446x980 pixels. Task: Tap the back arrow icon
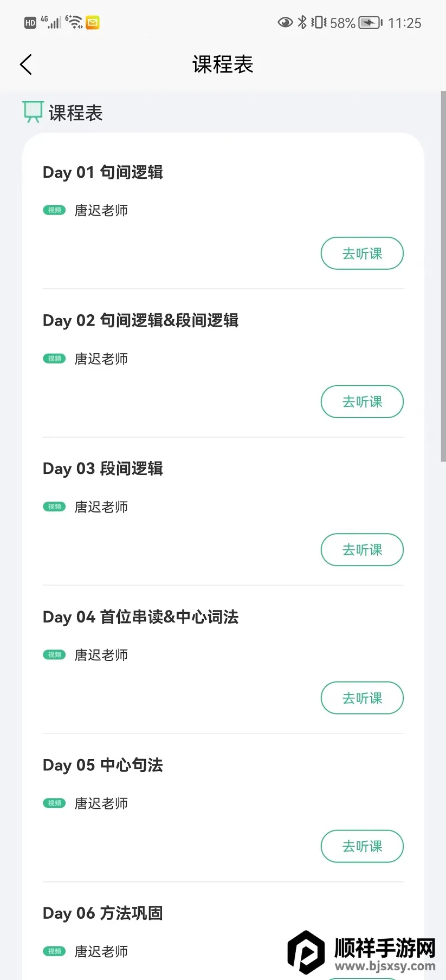26,64
